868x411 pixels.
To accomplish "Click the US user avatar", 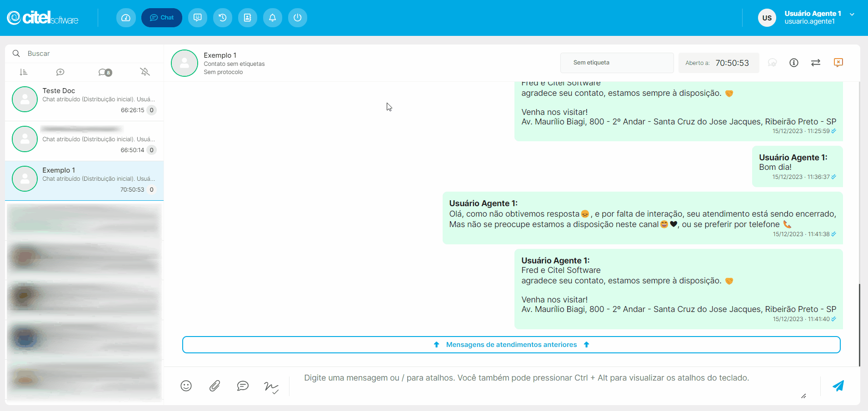I will pyautogui.click(x=767, y=18).
